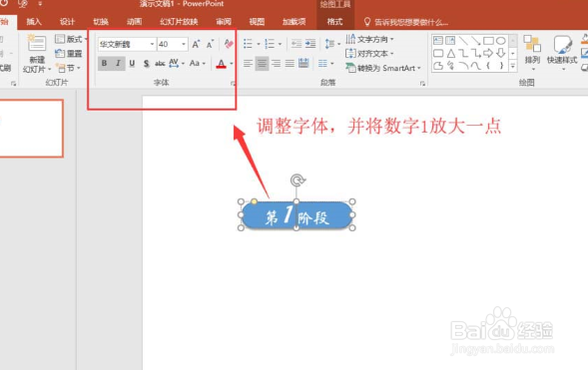588x370 pixels.
Task: Toggle Bold formatting
Action: point(104,63)
